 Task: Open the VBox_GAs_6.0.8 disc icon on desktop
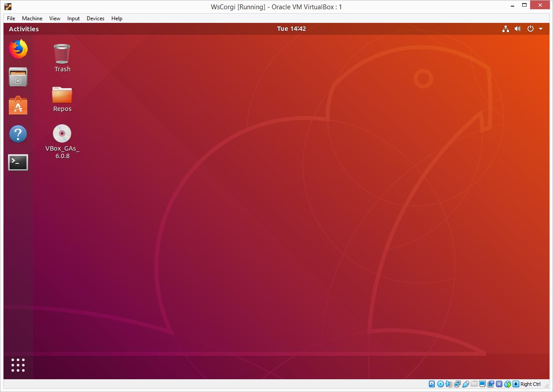62,133
